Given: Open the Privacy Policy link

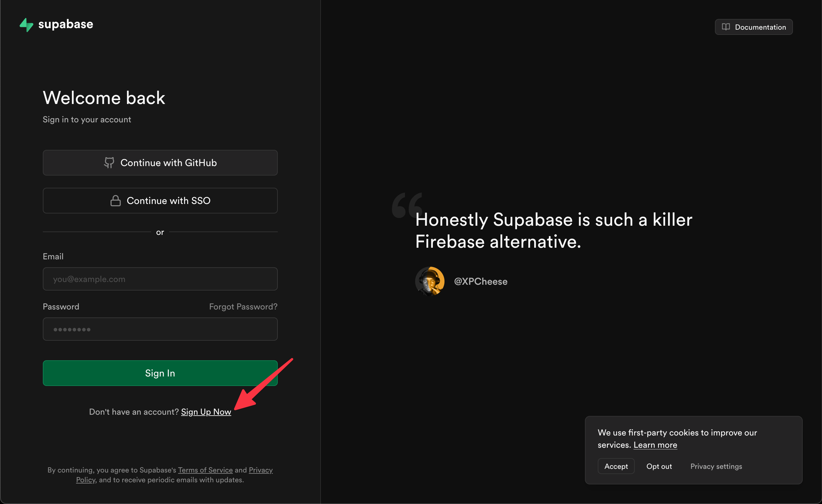Looking at the screenshot, I should coord(261,470).
